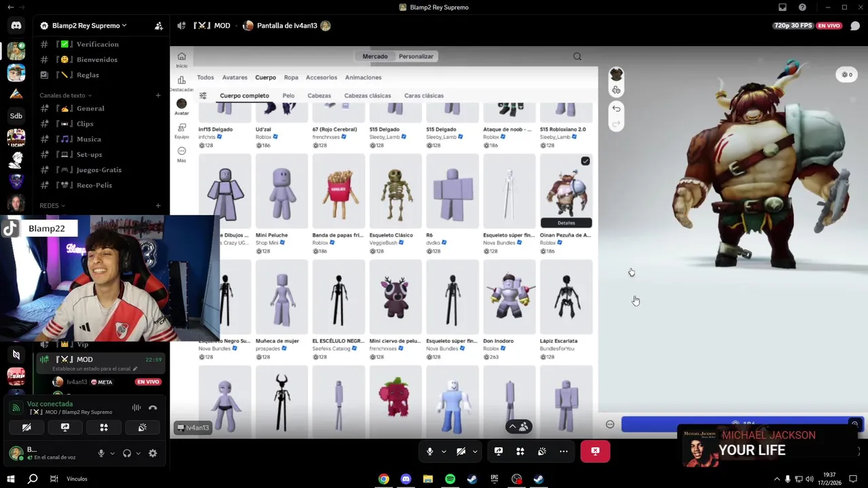This screenshot has height=488, width=868.
Task: Select Accesorios catalog tab
Action: tap(321, 77)
